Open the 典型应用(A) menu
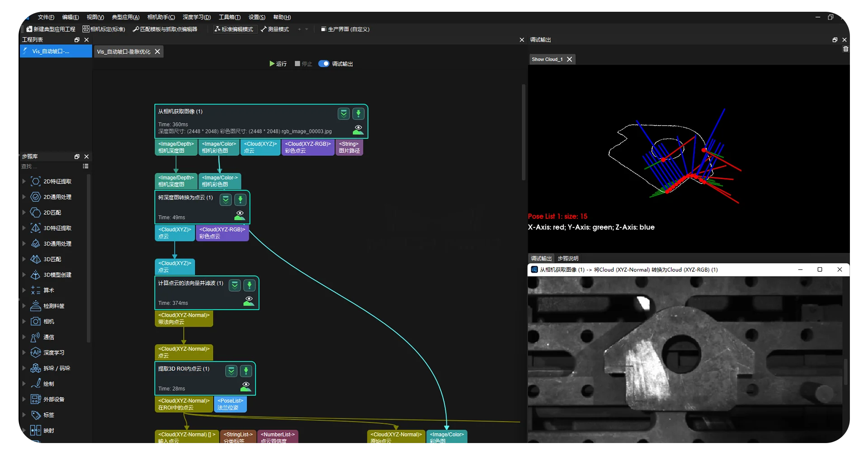Viewport: 868px width, 453px height. pyautogui.click(x=126, y=17)
